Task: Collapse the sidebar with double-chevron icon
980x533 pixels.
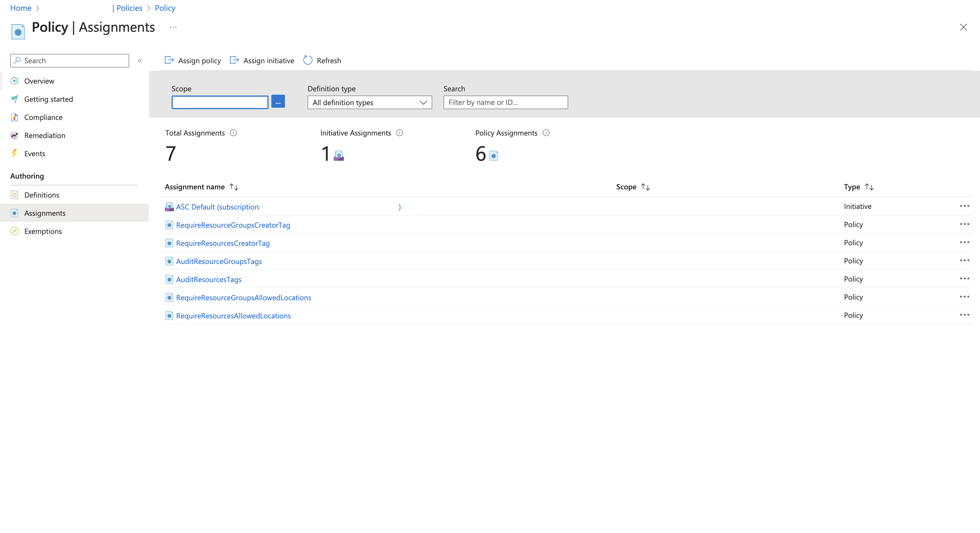Action: [x=140, y=61]
